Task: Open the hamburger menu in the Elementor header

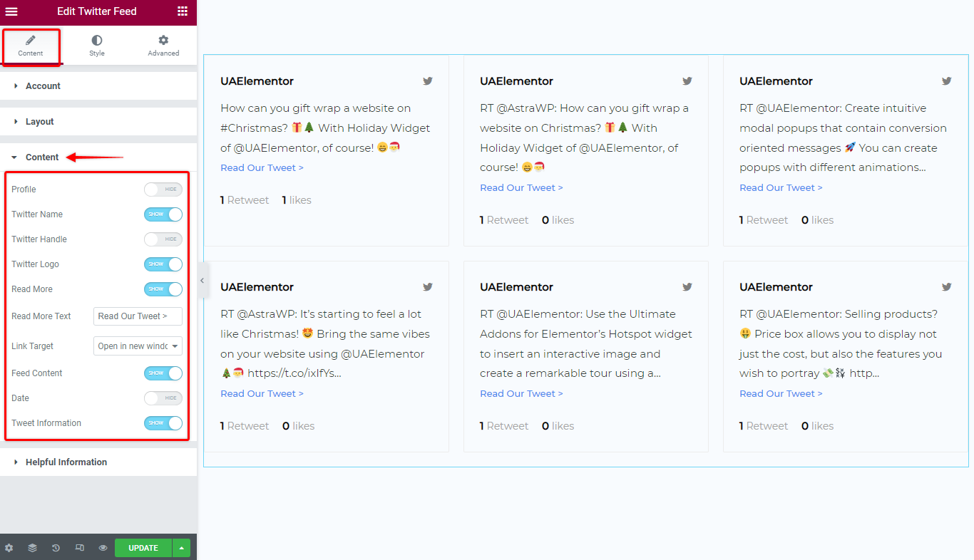Action: [11, 11]
